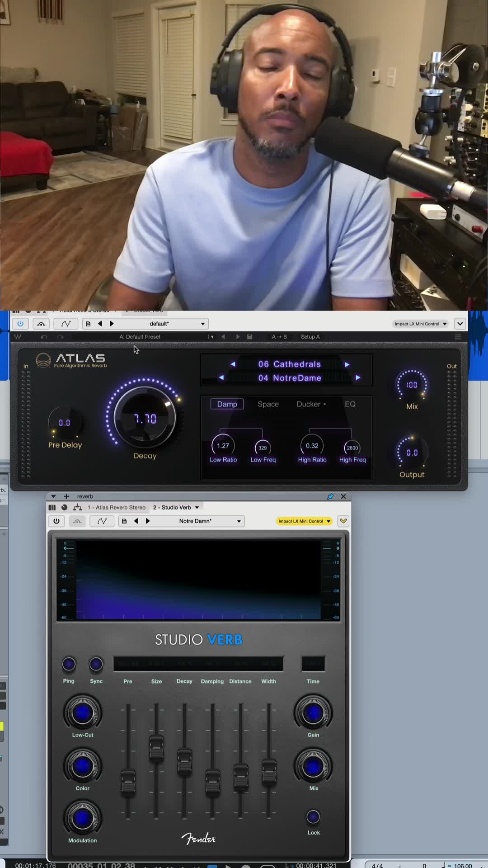Add insert with plus icon in reverb window
Screen dimensions: 488x868
click(x=66, y=496)
